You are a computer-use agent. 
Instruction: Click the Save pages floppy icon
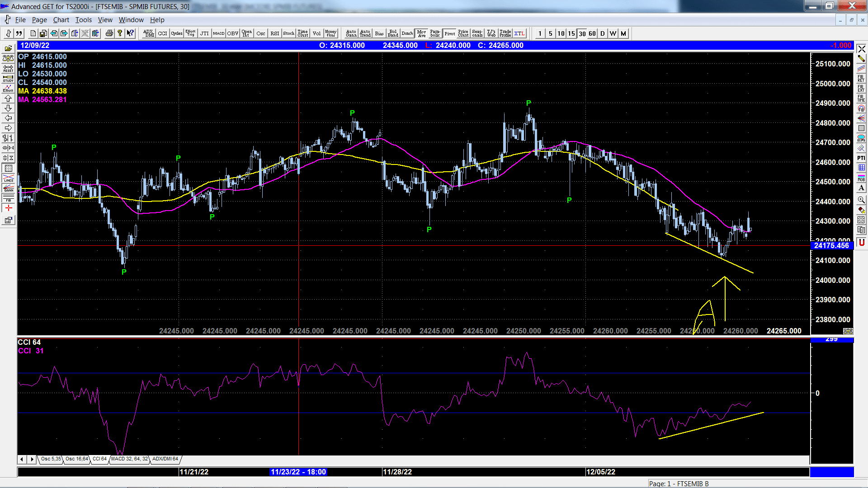click(43, 33)
